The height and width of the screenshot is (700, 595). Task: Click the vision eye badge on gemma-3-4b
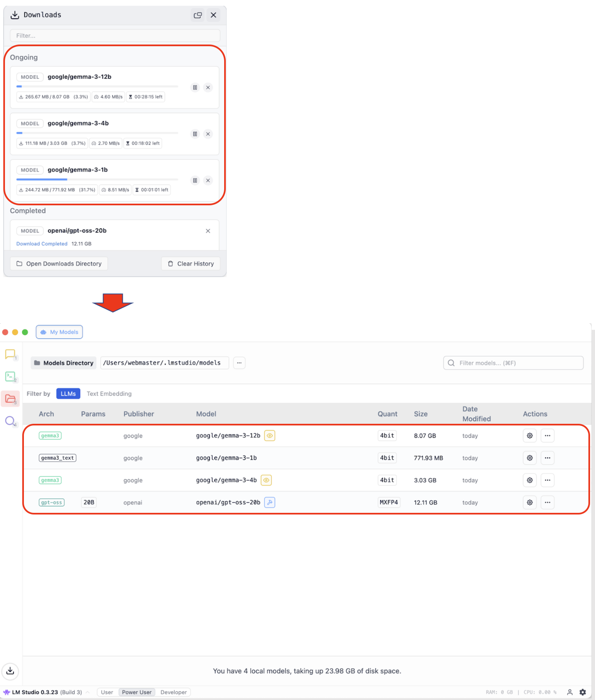point(266,480)
